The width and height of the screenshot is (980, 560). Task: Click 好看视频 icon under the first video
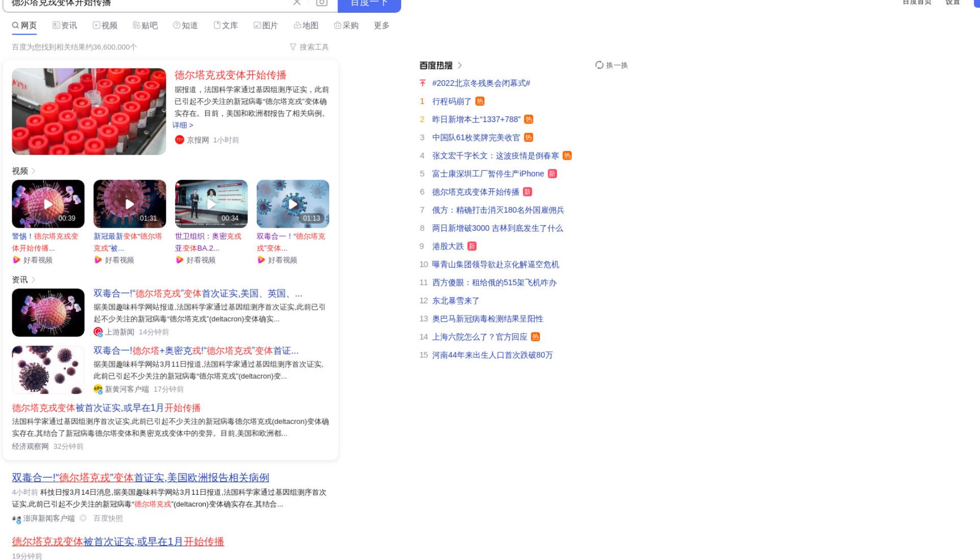[x=16, y=260]
